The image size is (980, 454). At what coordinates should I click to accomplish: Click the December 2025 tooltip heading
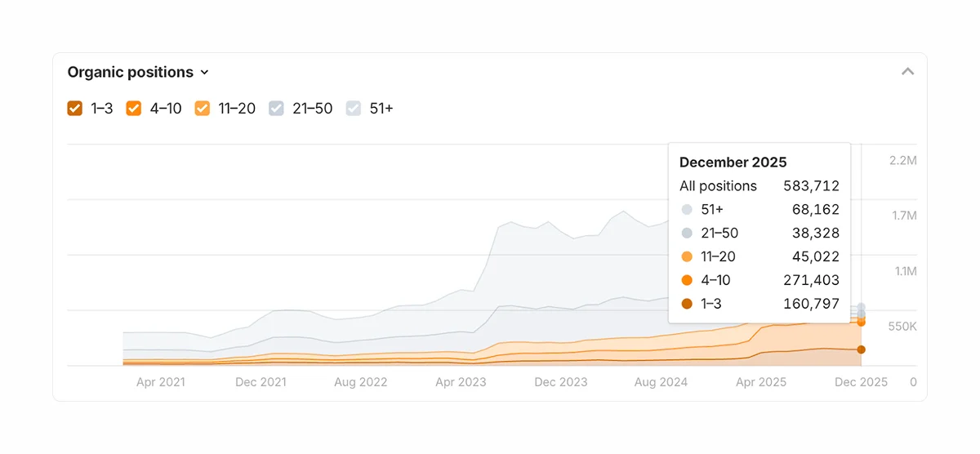(733, 162)
